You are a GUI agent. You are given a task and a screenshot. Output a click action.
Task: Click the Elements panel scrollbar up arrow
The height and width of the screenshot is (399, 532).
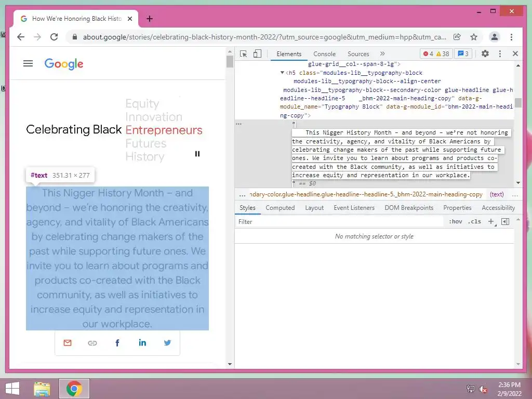(x=518, y=65)
